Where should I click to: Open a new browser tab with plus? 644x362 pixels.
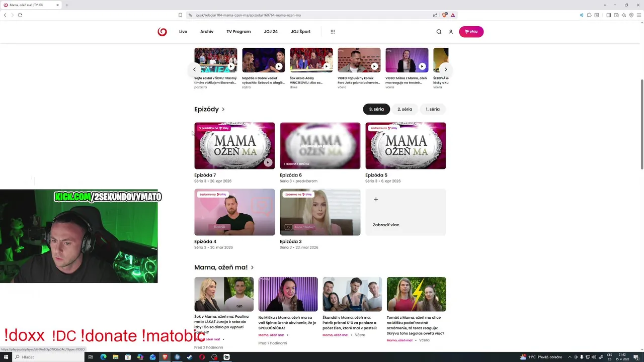[66, 5]
